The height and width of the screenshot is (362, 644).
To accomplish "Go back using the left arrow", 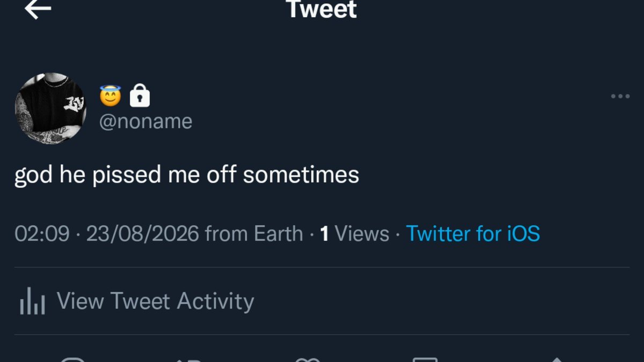I will [38, 9].
